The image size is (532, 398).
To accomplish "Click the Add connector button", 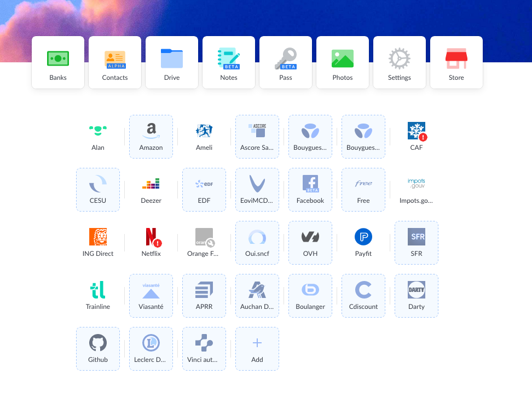I will click(x=257, y=349).
